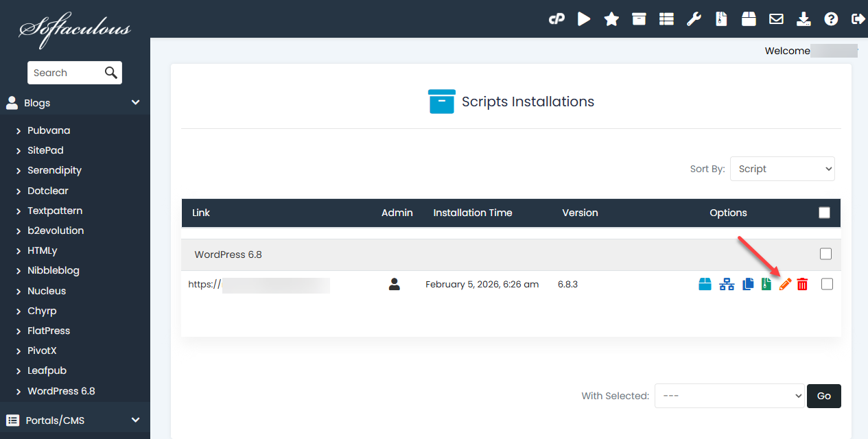Click the logout arrow icon
868x439 pixels.
coord(858,19)
